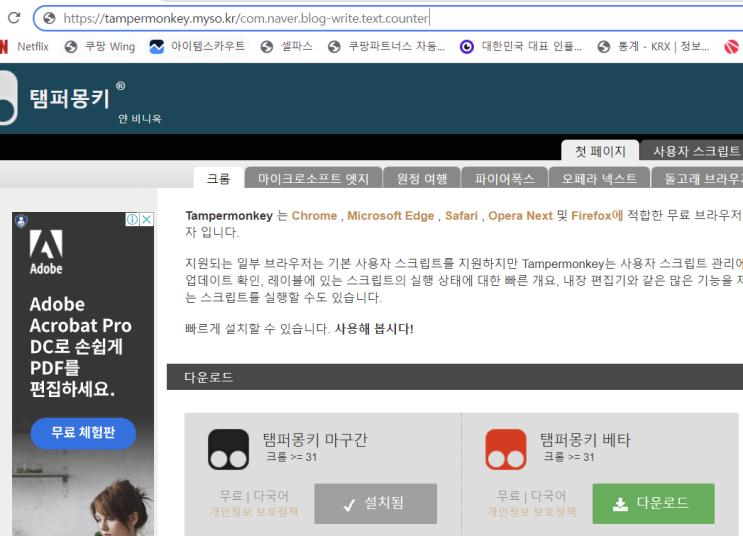Image resolution: width=743 pixels, height=536 pixels.
Task: Click the woman photo in the Adobe ad
Action: (118, 507)
